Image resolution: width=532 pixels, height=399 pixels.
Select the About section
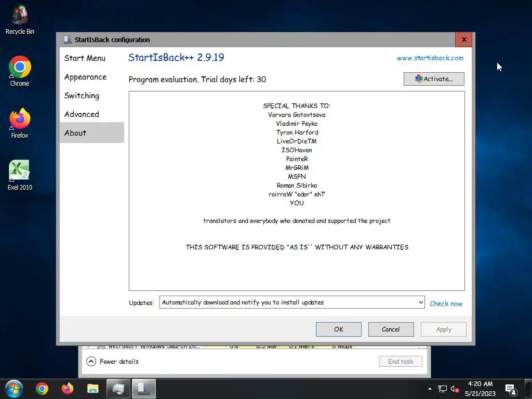91,132
